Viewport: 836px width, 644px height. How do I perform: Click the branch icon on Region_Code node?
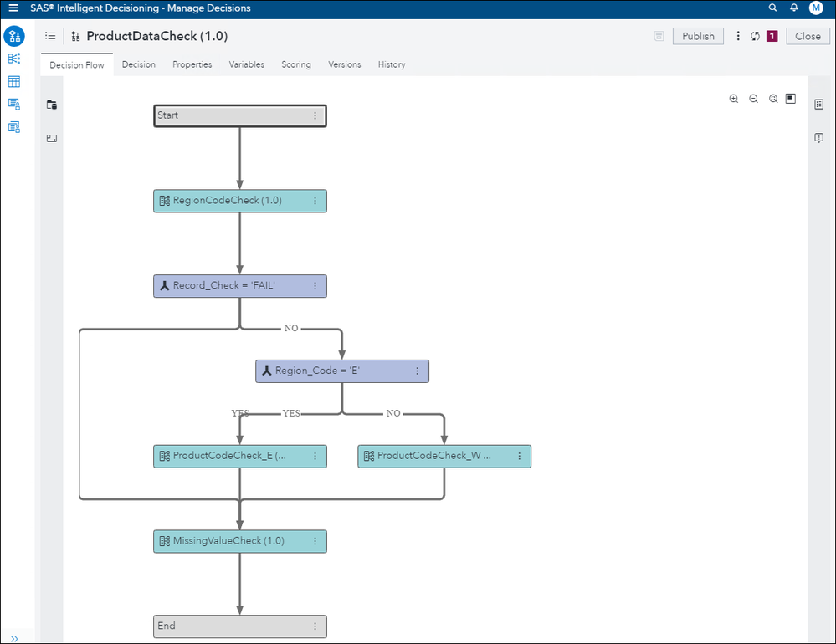pyautogui.click(x=267, y=371)
